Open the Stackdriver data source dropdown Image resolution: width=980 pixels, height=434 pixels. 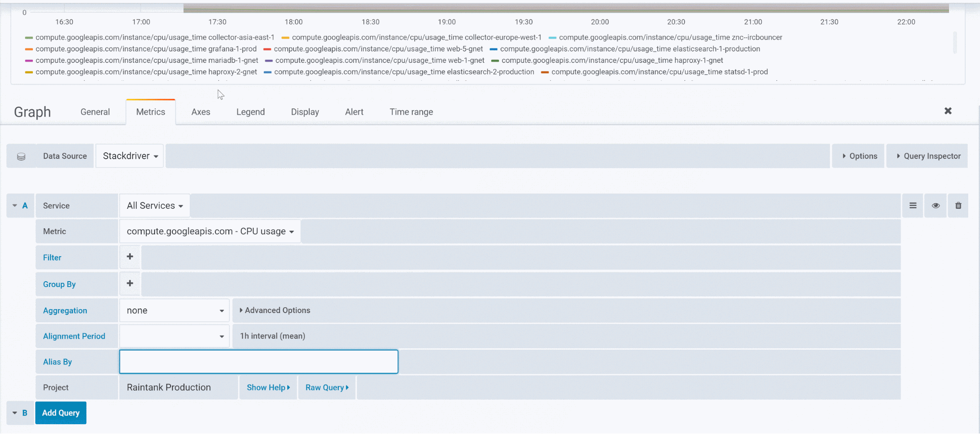pyautogui.click(x=130, y=156)
